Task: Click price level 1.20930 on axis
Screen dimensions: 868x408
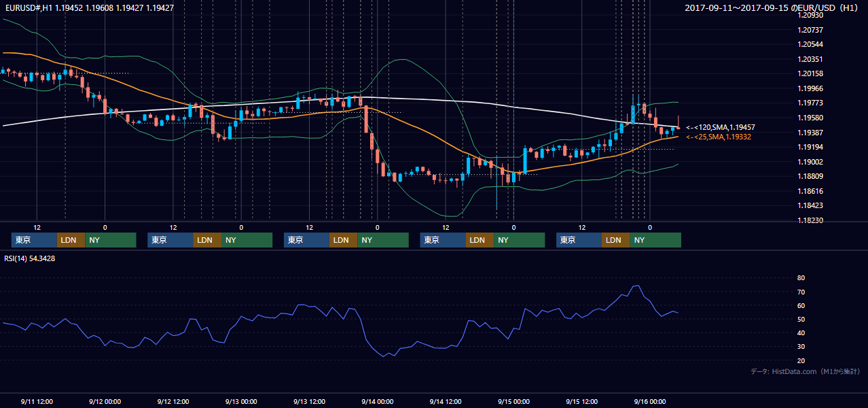Action: 810,16
